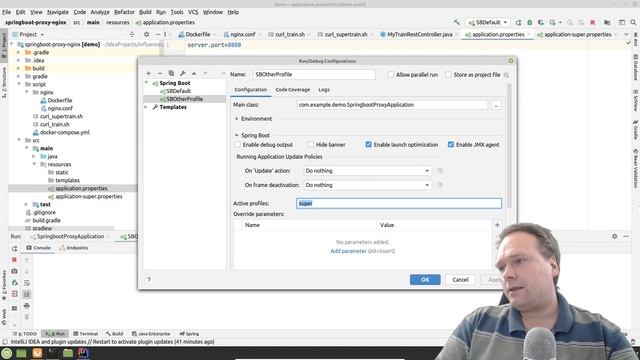
Task: Open Search Everywhere magnifier icon
Action: pyautogui.click(x=633, y=22)
